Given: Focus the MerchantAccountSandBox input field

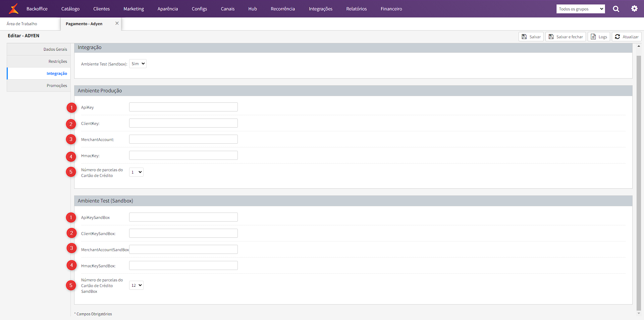Looking at the screenshot, I should click(183, 249).
